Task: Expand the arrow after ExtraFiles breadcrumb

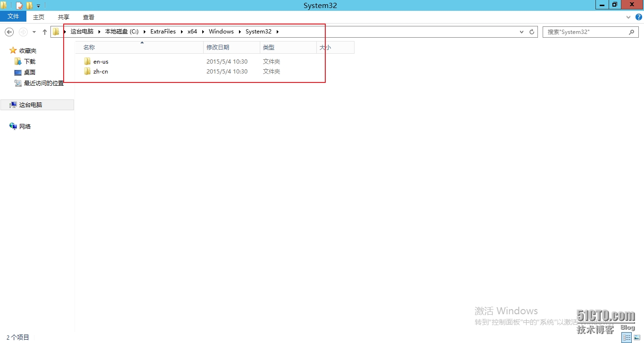Action: (x=182, y=32)
